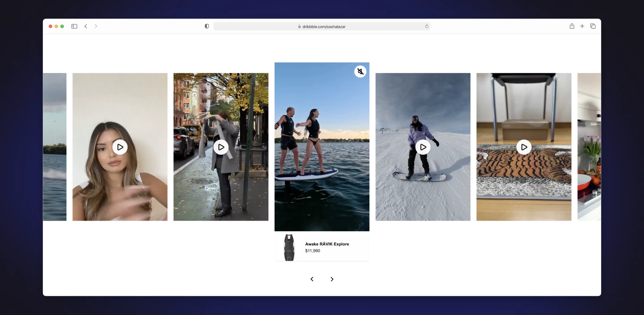Play the autumn street video
The height and width of the screenshot is (315, 644).
coord(221,147)
